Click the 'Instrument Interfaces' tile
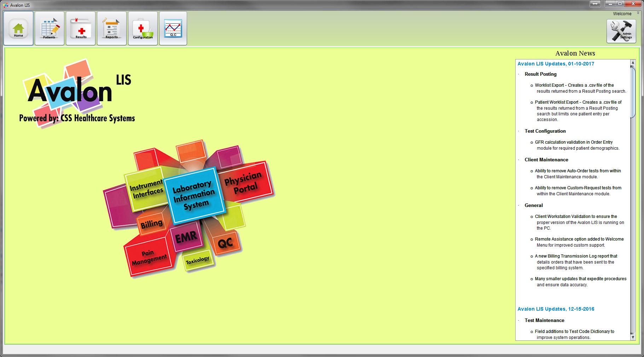644x357 pixels. pyautogui.click(x=146, y=189)
